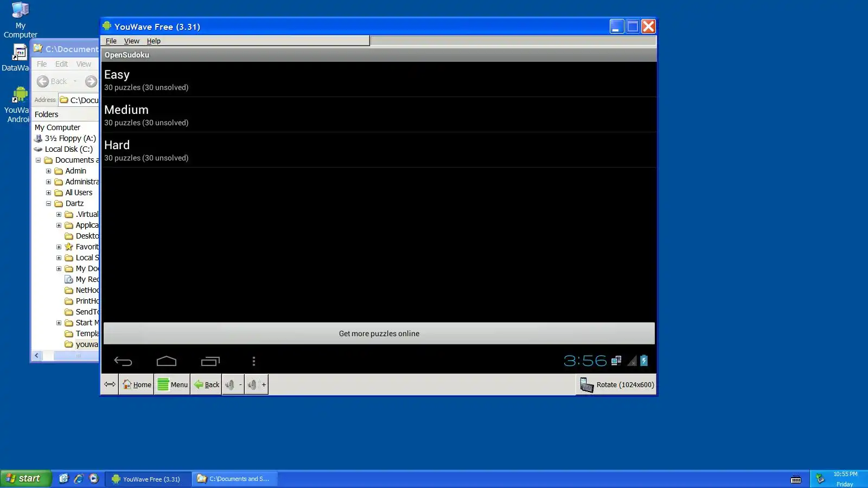Open the File menu in Explorer window
Viewport: 868px width, 488px height.
pos(42,64)
